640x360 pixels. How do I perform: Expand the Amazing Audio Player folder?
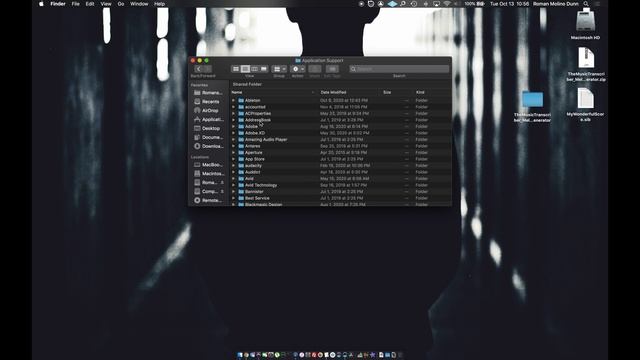pyautogui.click(x=234, y=140)
